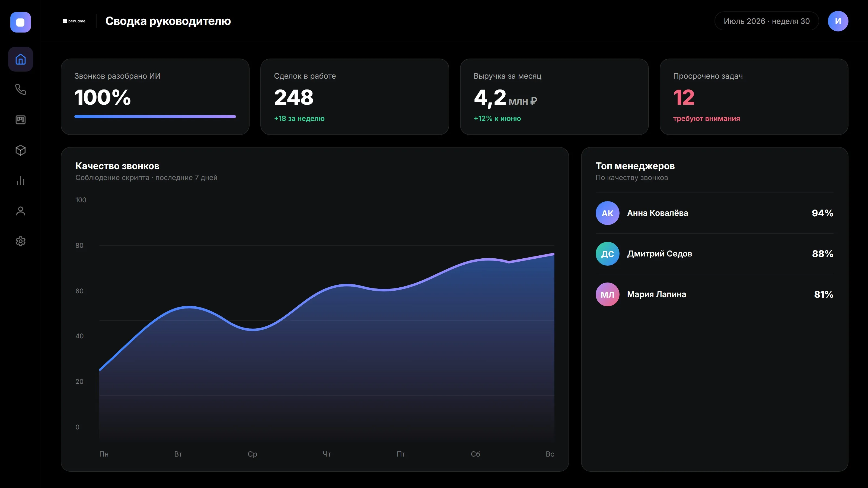Click Maria Lapina's "81%" score
Viewport: 868px width, 488px height.
[x=824, y=294]
